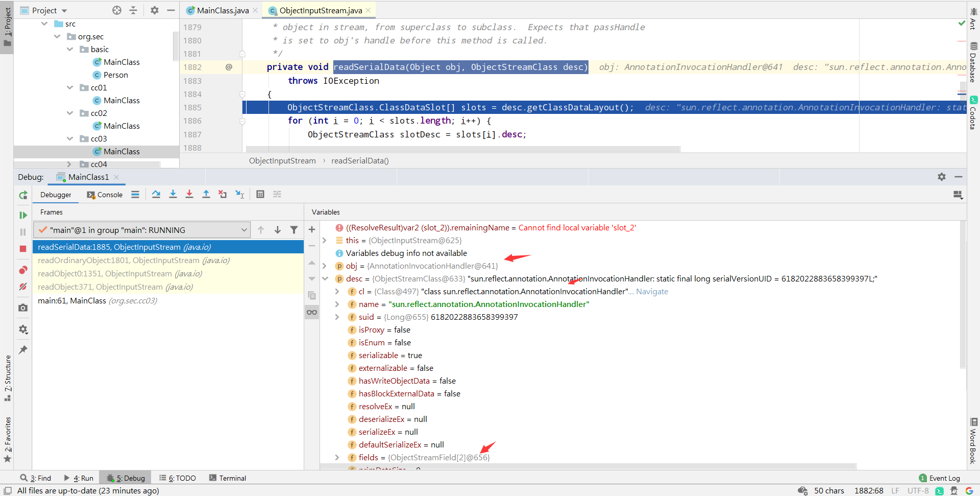Viewport: 980px width, 496px height.
Task: Click Run to Cursor icon
Action: tap(239, 194)
